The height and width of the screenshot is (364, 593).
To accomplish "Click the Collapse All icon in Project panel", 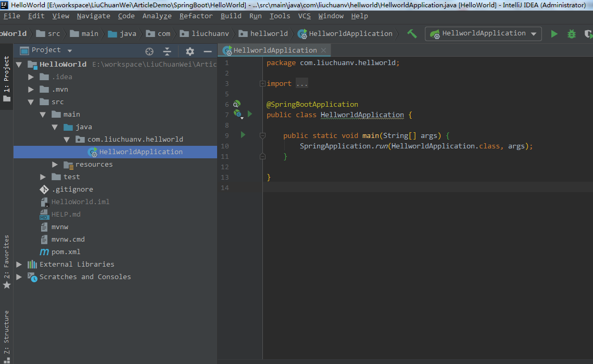I will pyautogui.click(x=167, y=51).
